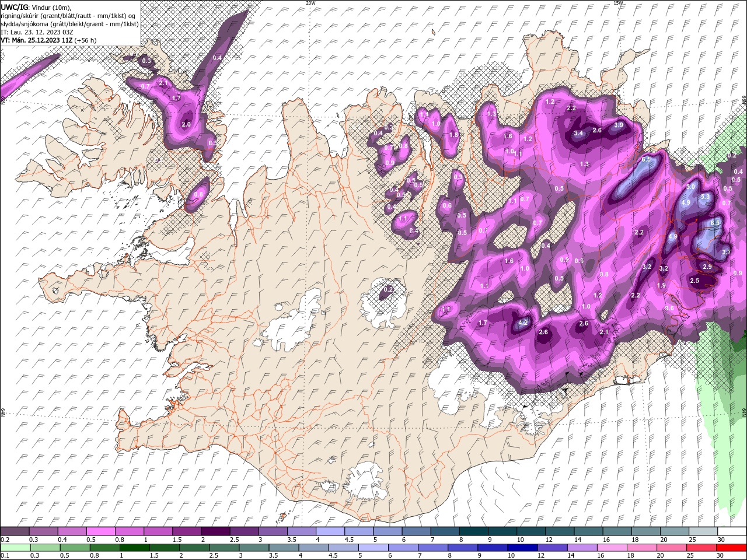The height and width of the screenshot is (560, 747).
Task: Click the '20W' longitude label
Action: coord(310,3)
